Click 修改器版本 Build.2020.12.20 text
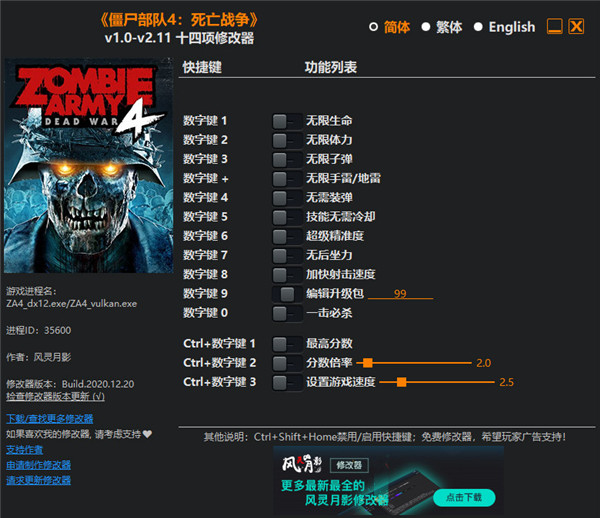 click(x=70, y=384)
